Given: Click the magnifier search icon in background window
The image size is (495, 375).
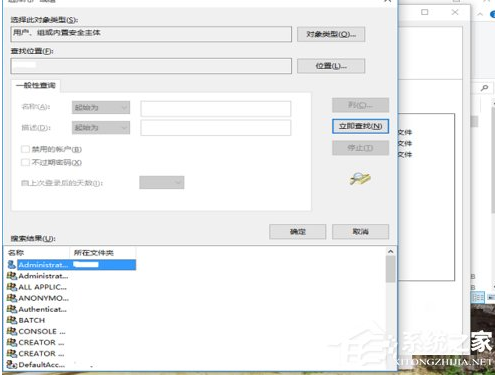Looking at the screenshot, I should pyautogui.click(x=484, y=88).
